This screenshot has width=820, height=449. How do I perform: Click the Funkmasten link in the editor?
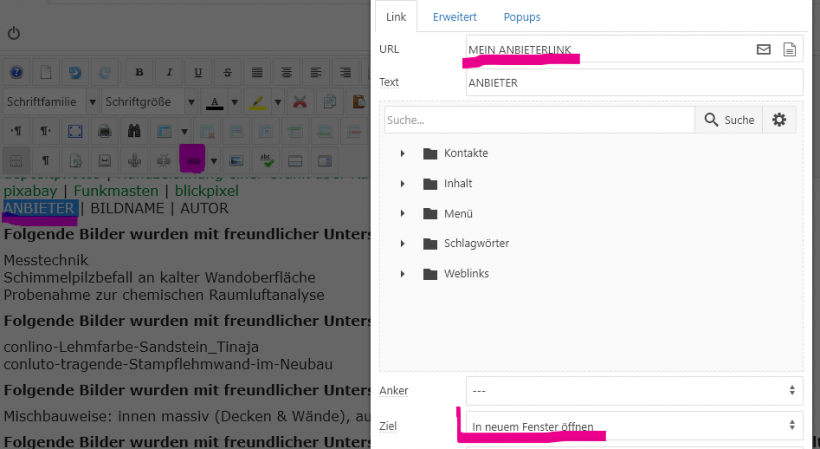119,190
